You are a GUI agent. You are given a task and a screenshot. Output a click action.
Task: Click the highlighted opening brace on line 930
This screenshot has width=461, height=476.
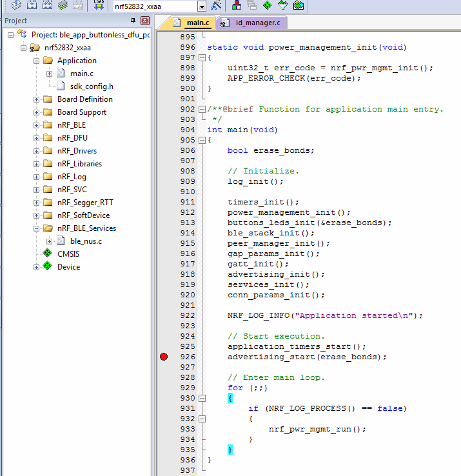(230, 399)
